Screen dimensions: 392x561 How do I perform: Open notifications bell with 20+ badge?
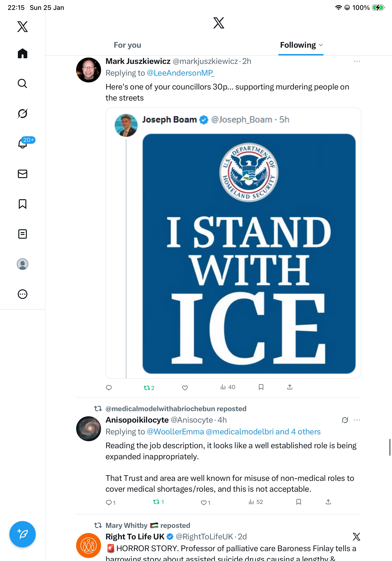click(x=23, y=144)
